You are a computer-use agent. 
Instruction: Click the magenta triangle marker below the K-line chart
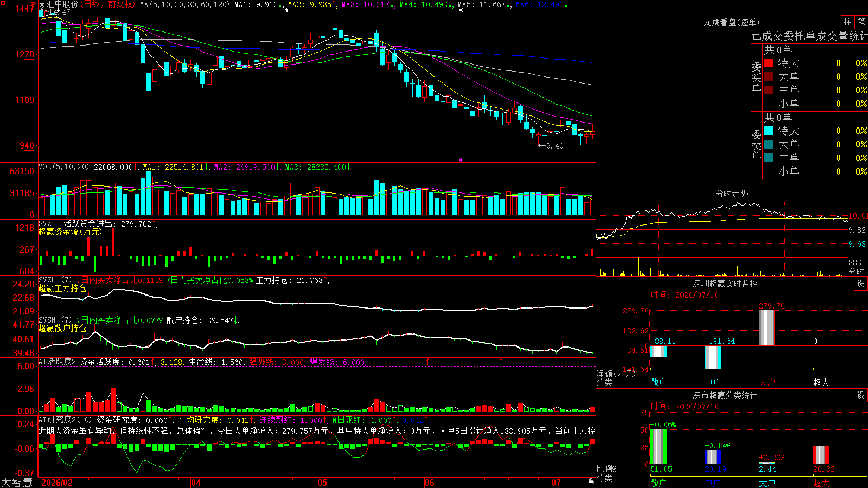pyautogui.click(x=460, y=160)
